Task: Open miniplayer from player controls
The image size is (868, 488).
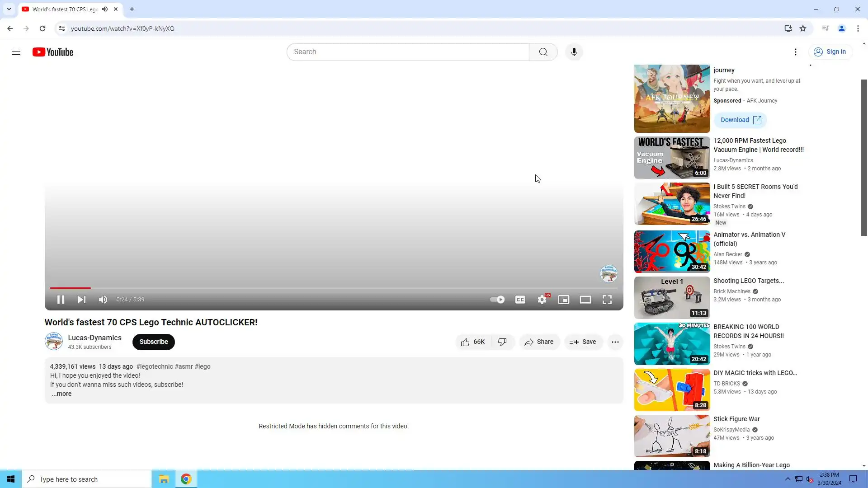Action: tap(564, 300)
